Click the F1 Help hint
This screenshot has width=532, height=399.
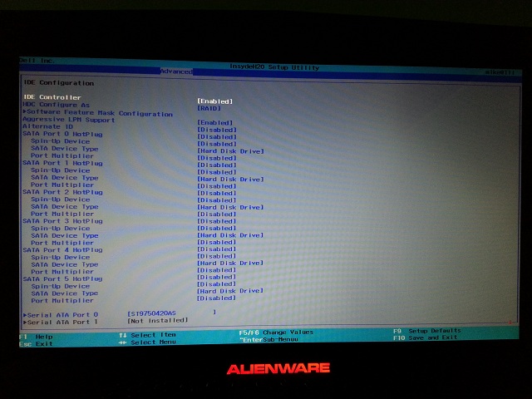pyautogui.click(x=29, y=336)
